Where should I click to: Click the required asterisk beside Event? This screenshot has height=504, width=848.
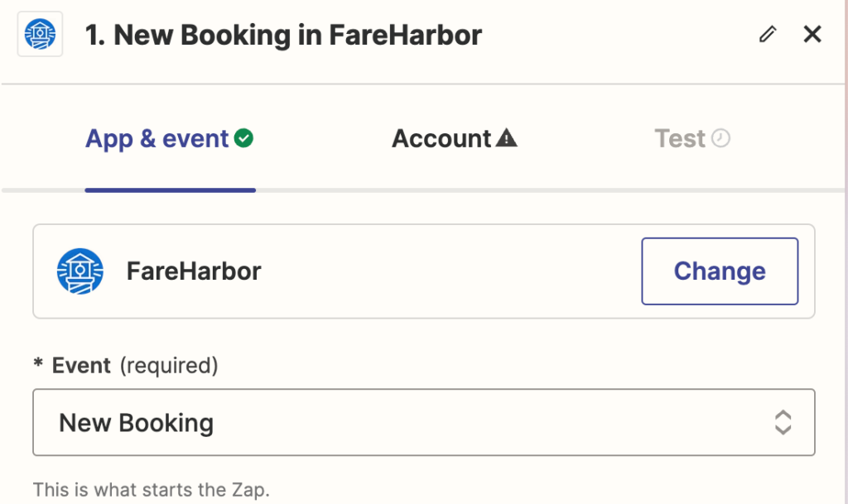pos(38,363)
